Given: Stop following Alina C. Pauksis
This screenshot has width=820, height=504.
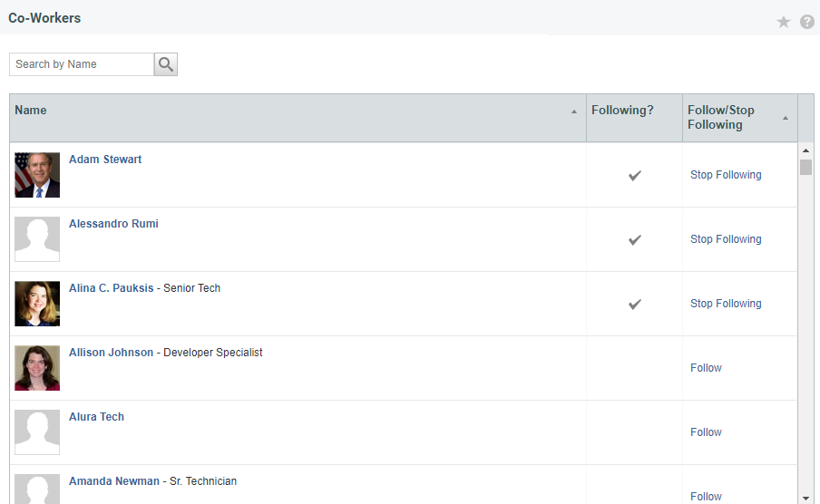Looking at the screenshot, I should [726, 304].
